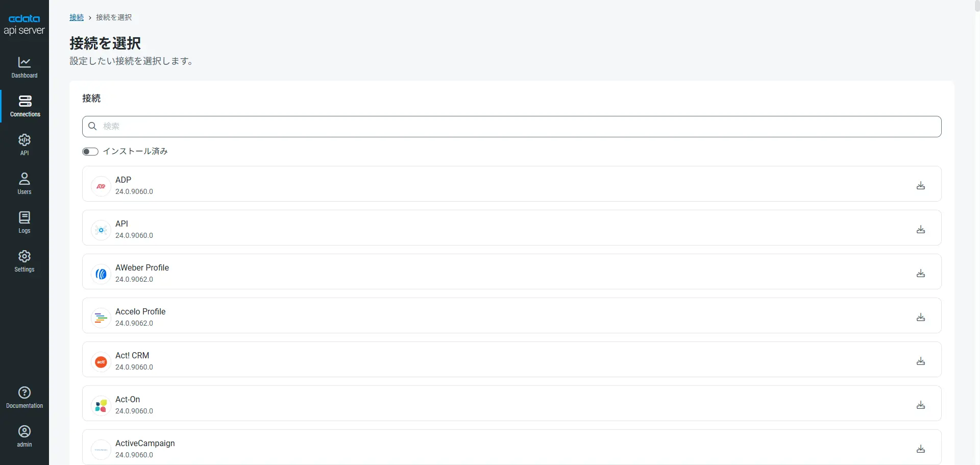The width and height of the screenshot is (980, 465).
Task: Open Settings from the sidebar
Action: click(x=24, y=261)
